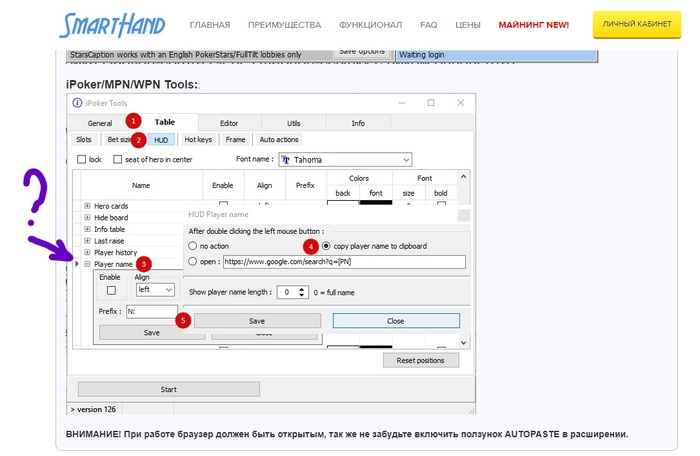Click the ЛИЧНЫЙ КАБИНЕТ button
Image resolution: width=700 pixels, height=456 pixels.
coord(637,24)
